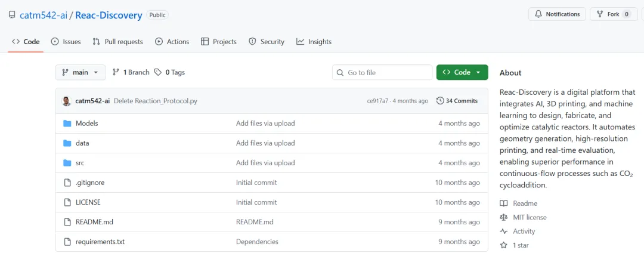This screenshot has width=644, height=253.
Task: Open the catm542-ai owner link
Action: (44, 15)
